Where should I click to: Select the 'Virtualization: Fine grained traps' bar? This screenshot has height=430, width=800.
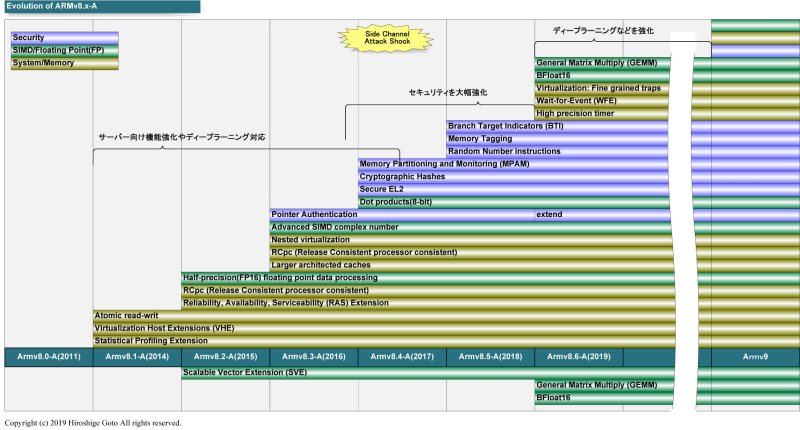(x=602, y=88)
